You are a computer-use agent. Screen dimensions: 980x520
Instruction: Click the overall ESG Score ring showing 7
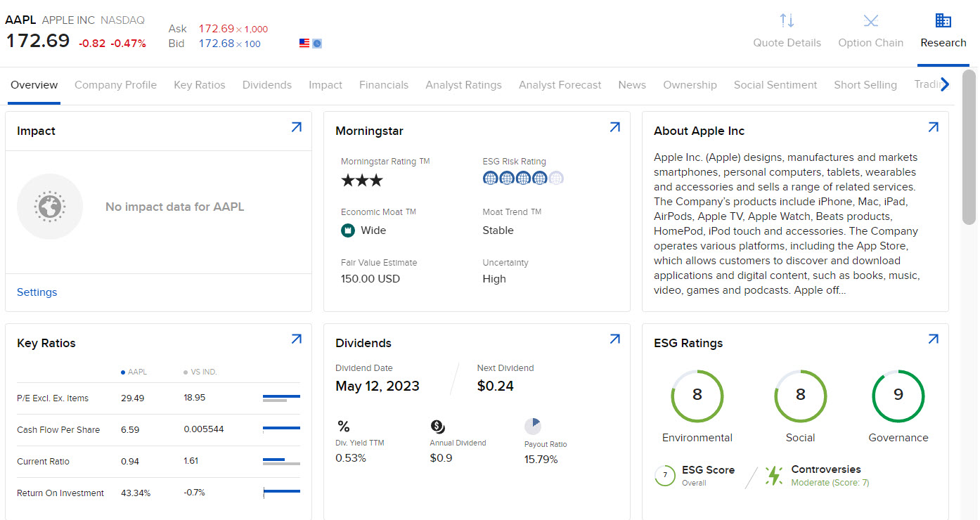point(664,476)
